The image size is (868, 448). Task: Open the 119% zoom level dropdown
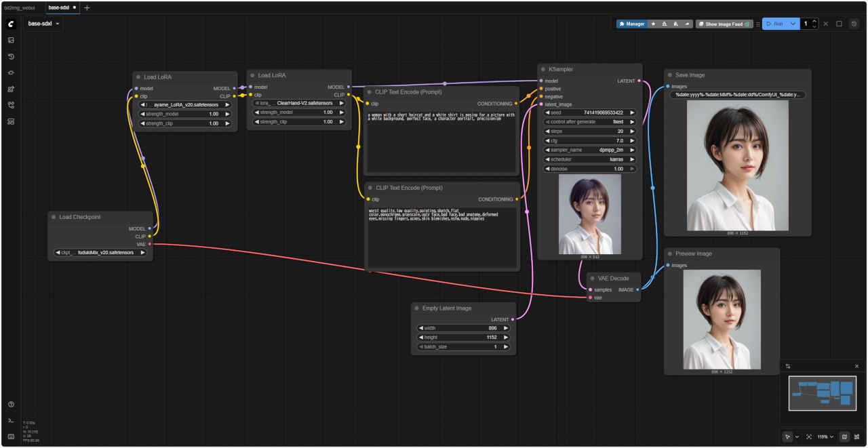825,437
